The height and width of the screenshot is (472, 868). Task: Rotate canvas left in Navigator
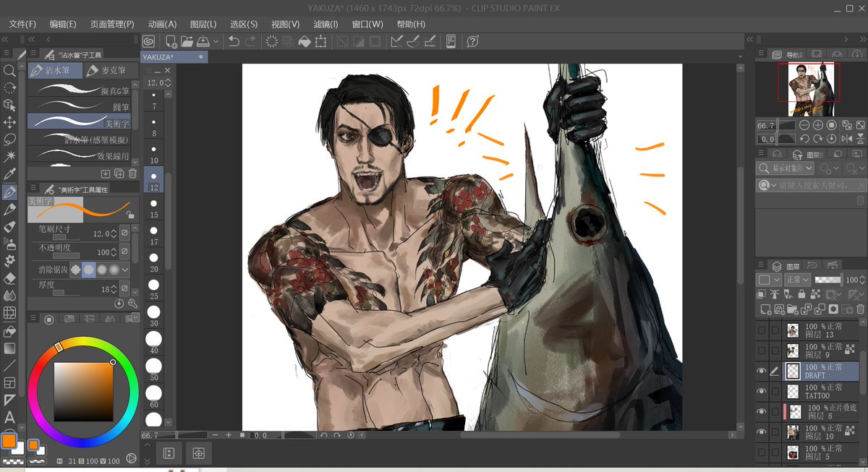(x=804, y=139)
